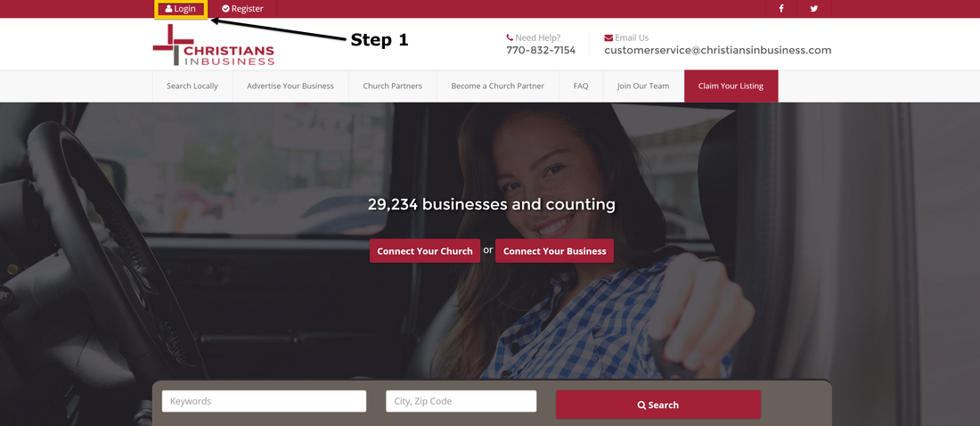Click the phone icon beside Need Help
The width and height of the screenshot is (980, 426).
[510, 37]
